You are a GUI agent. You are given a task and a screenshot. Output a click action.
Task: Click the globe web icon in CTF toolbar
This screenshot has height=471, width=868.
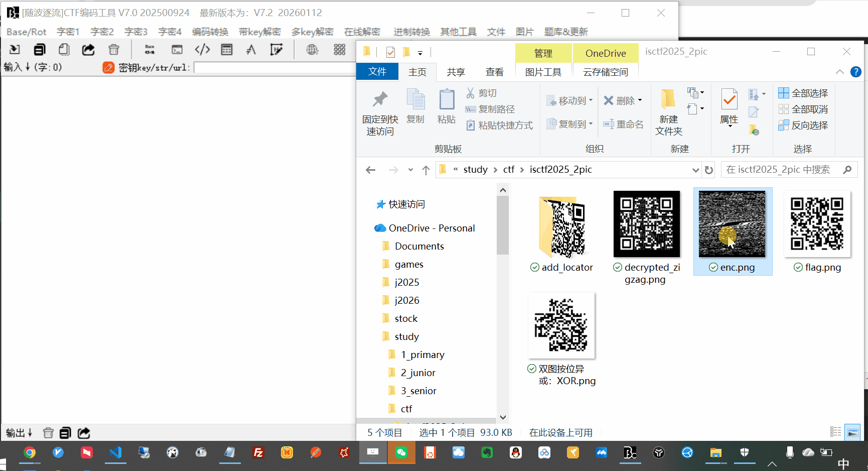pyautogui.click(x=312, y=49)
